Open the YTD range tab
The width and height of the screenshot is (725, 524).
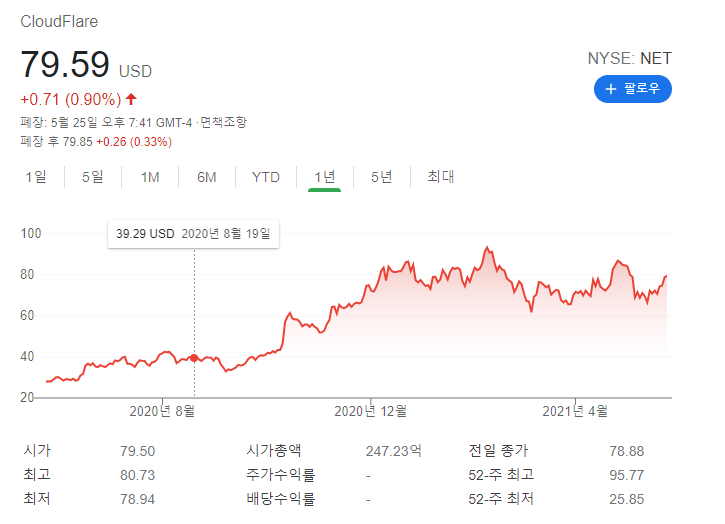(x=265, y=177)
